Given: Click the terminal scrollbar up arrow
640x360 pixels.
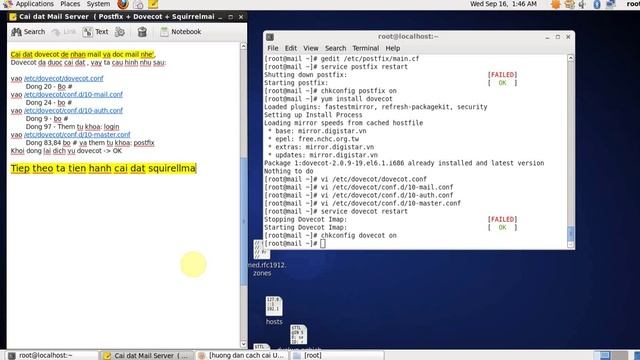Looking at the screenshot, I should click(571, 58).
